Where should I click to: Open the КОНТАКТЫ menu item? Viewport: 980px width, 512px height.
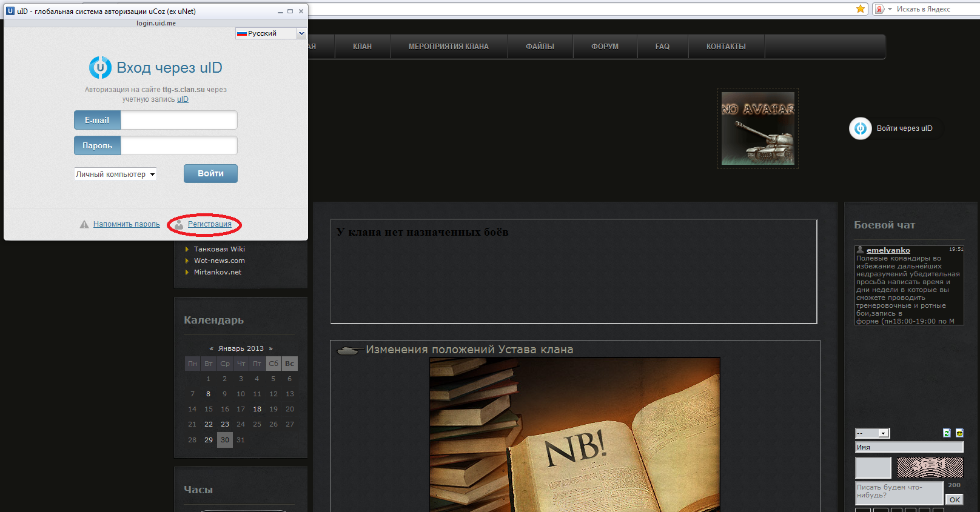tap(726, 46)
